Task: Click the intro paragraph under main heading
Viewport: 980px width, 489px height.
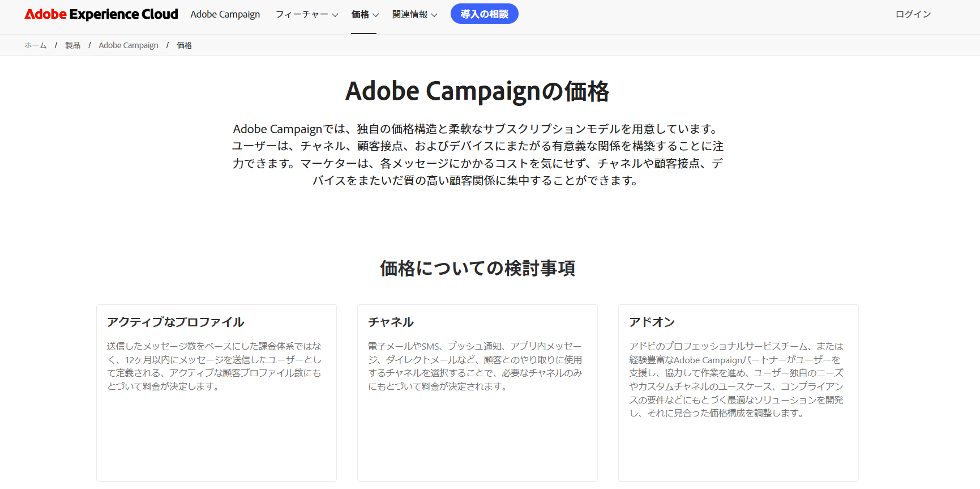Action: [x=477, y=155]
